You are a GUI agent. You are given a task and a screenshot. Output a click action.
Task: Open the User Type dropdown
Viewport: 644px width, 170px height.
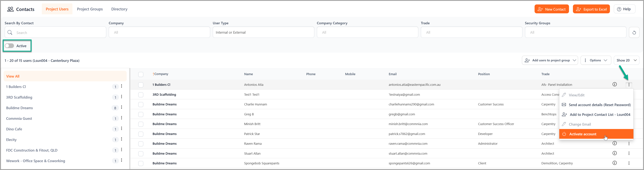263,32
